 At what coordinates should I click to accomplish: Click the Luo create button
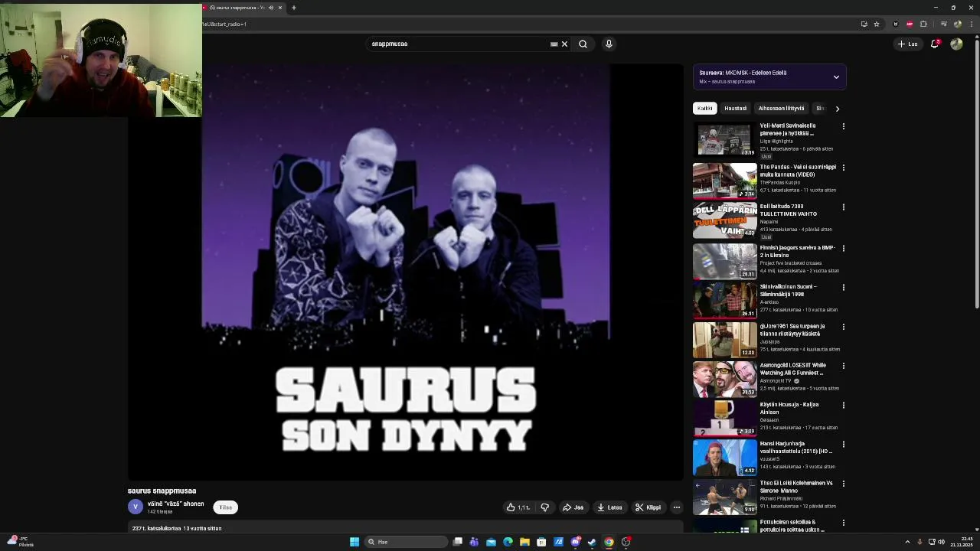coord(908,44)
